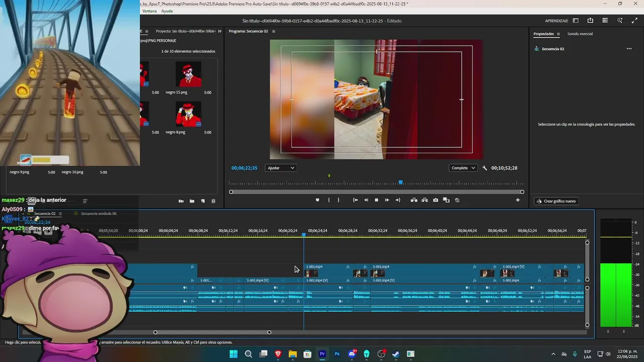644x362 pixels.
Task: Click the blue playhead timecode 00;06;22;35
Action: (x=244, y=168)
